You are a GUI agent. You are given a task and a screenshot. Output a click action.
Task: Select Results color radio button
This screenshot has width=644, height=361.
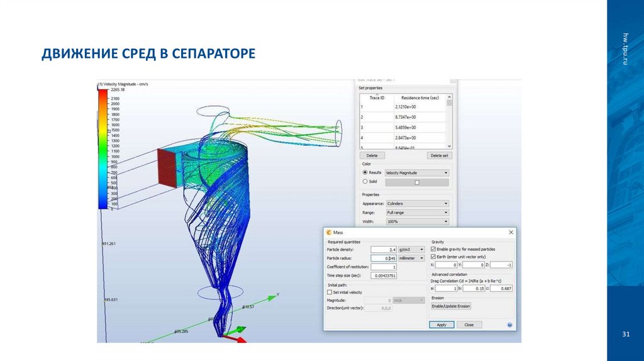tap(365, 172)
